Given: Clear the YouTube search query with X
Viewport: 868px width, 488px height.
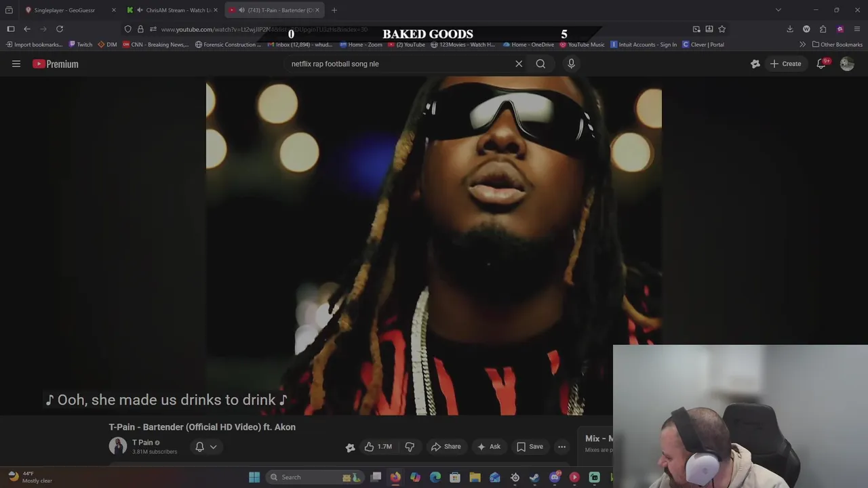Looking at the screenshot, I should click(519, 64).
